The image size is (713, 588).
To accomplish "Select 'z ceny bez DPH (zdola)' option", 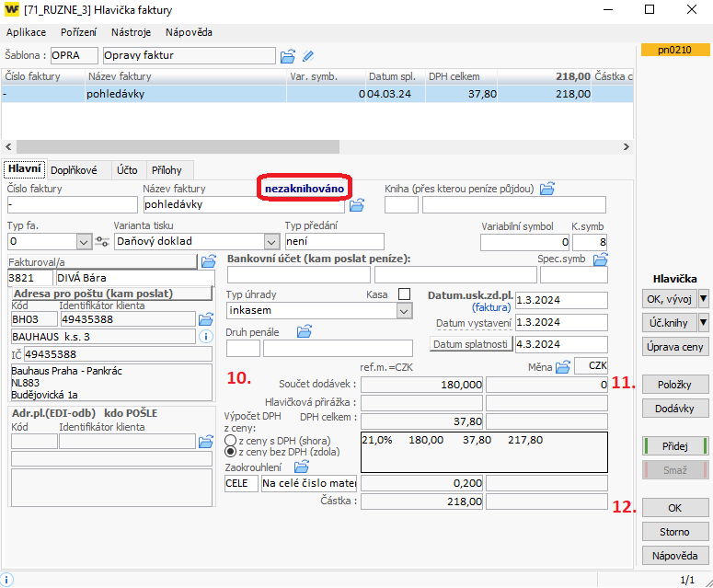I will (x=231, y=452).
